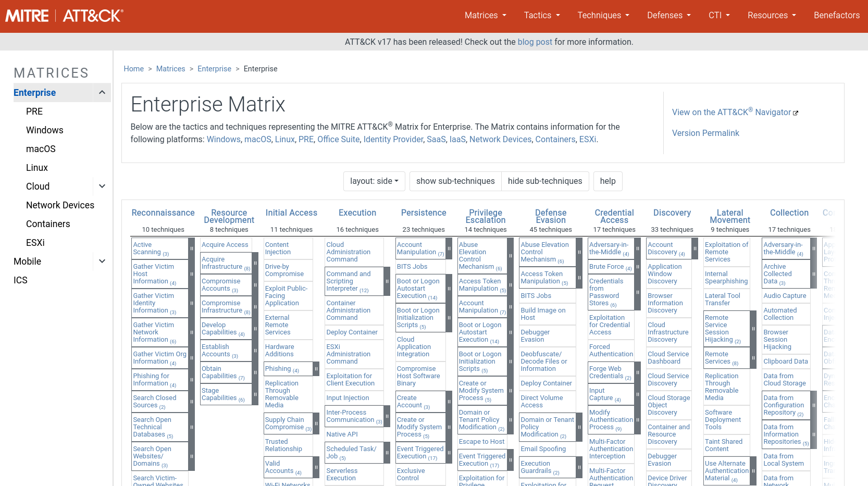
Task: Open the Defenses navigation menu
Action: (669, 16)
